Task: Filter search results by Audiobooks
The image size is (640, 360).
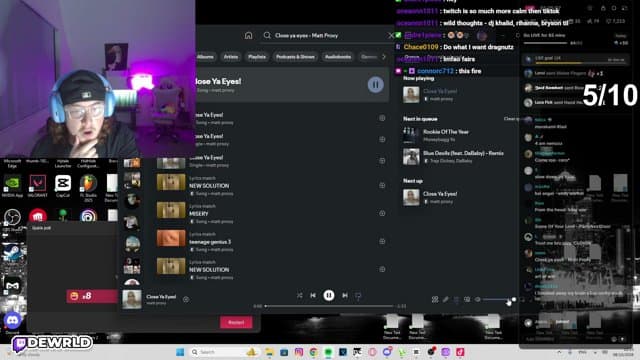Action: (338, 57)
